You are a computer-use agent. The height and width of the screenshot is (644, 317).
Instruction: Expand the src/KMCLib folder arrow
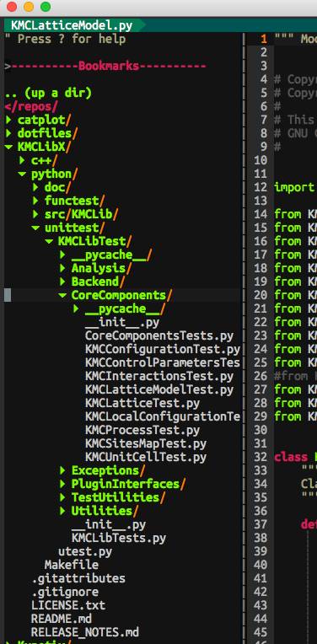tap(35, 214)
